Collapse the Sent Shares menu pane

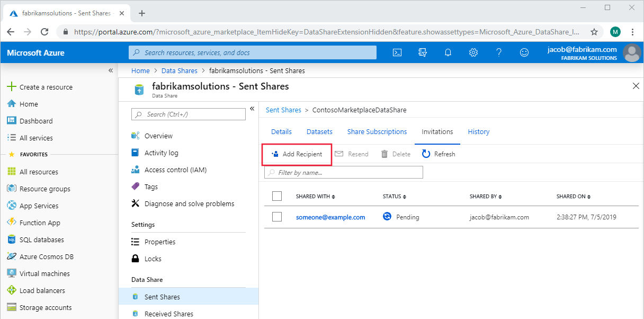click(252, 109)
